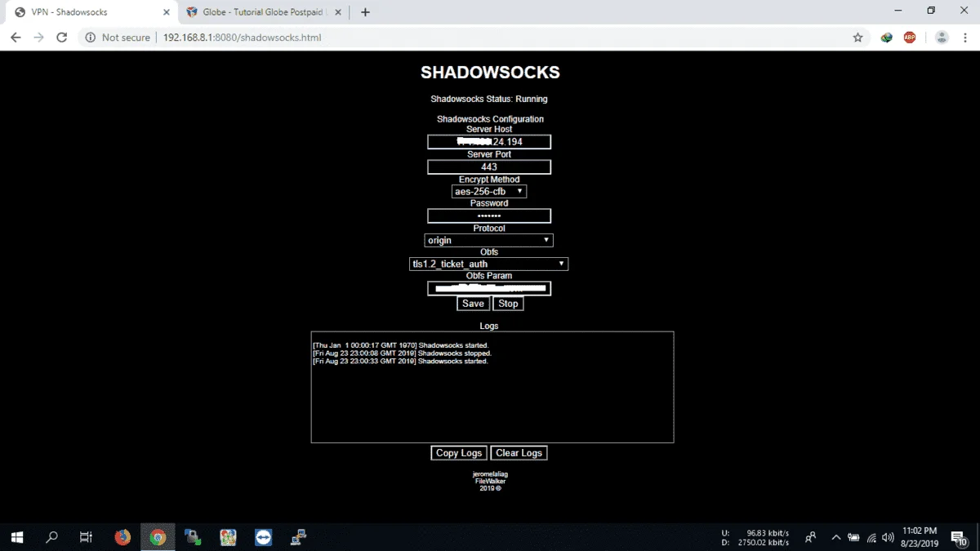This screenshot has width=980, height=551.
Task: Open Task View on the taskbar
Action: click(86, 537)
